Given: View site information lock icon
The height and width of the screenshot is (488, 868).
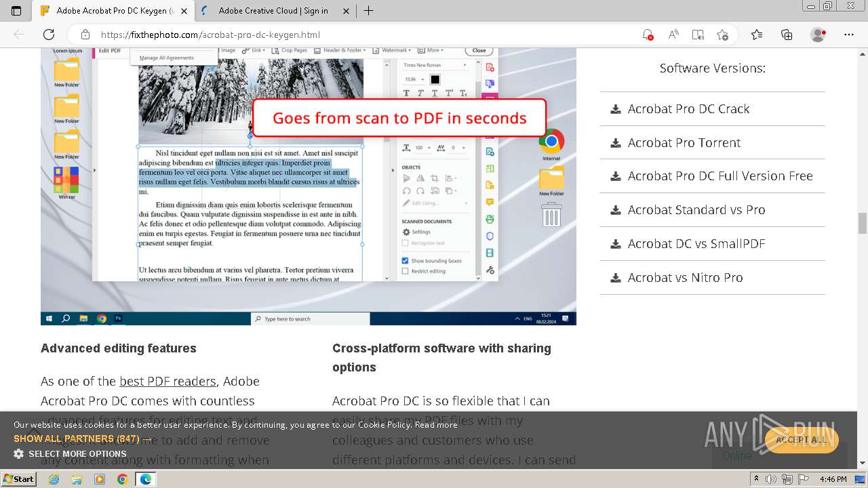Looking at the screenshot, I should 85,35.
